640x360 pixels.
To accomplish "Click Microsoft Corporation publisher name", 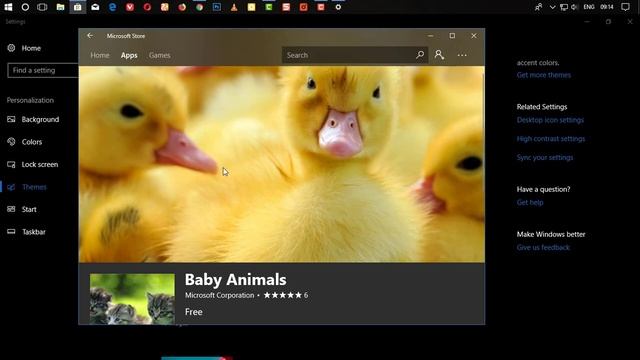I will 219,295.
